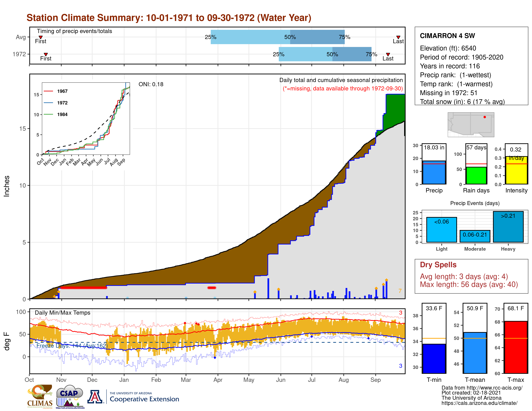Click the Avg First red triangle marker
The image size is (532, 411).
click(41, 37)
